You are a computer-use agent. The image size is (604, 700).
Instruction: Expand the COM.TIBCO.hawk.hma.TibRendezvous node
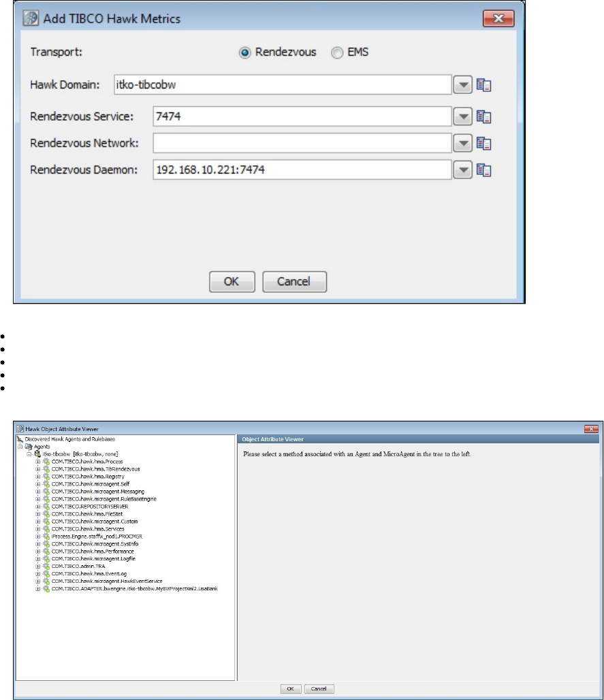38,469
